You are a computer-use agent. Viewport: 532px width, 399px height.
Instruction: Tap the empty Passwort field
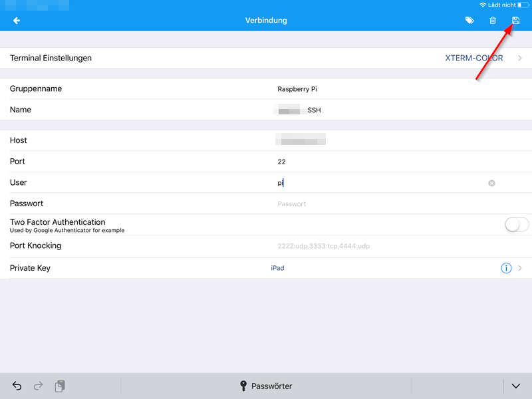[291, 203]
